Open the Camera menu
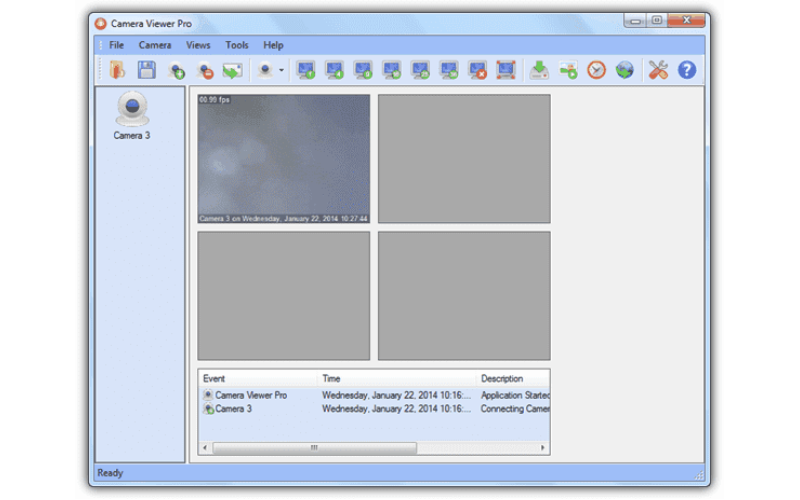This screenshot has width=800, height=500. [155, 45]
